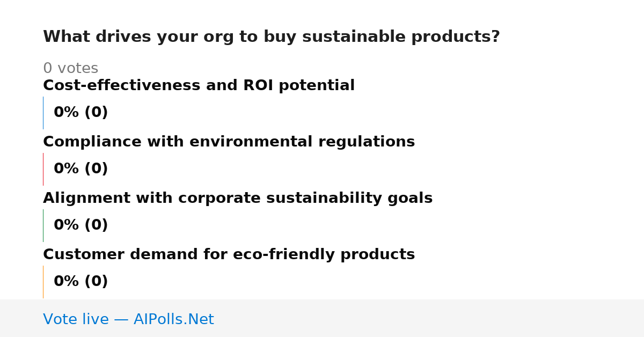Screen dimensions: 644x337
Task: Click 0% (0) result for Cost-effectiveness
Action: pyautogui.click(x=80, y=113)
